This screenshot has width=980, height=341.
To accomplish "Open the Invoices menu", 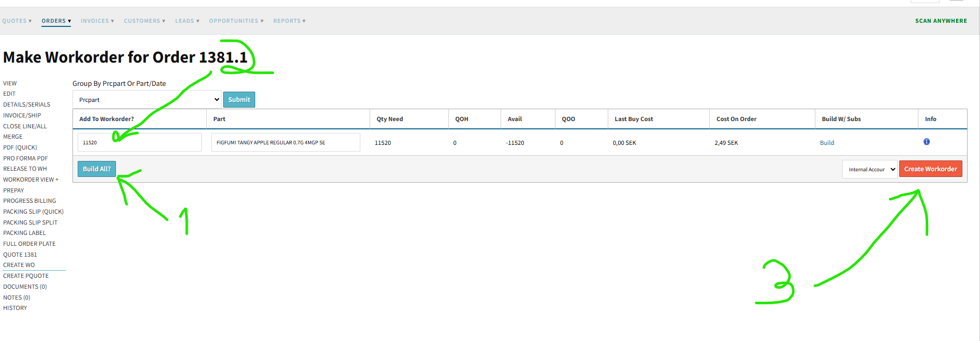I will tap(97, 21).
